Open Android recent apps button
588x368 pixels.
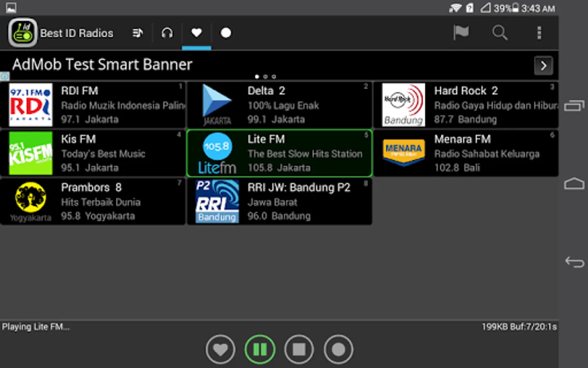pos(574,106)
